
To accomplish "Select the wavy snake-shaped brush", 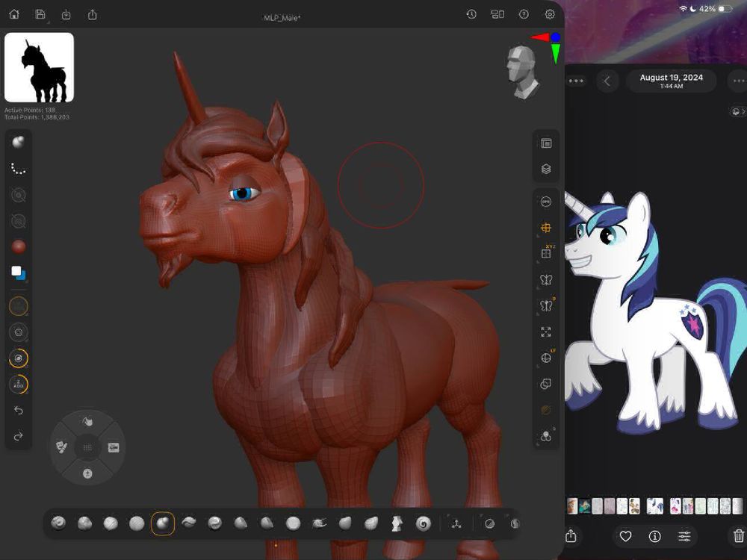I will [x=189, y=523].
